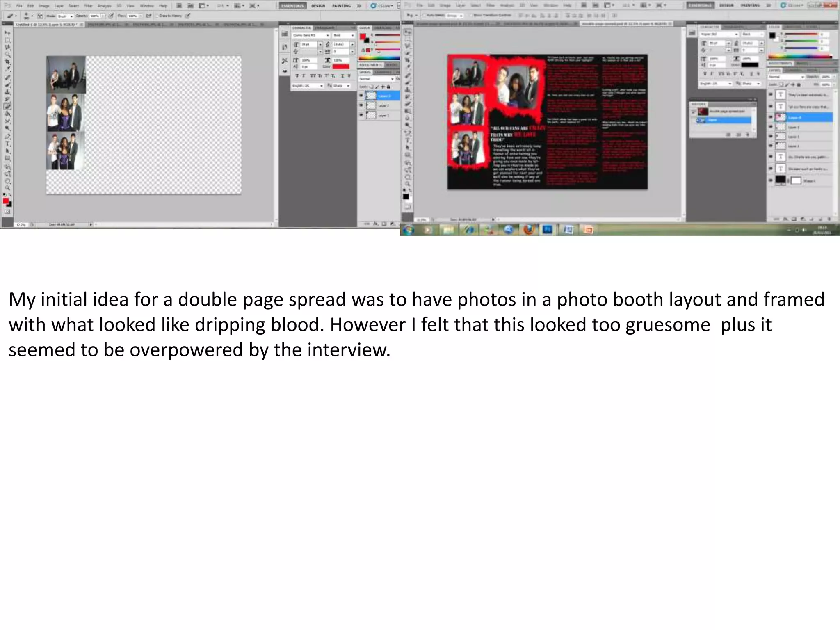Hide the Shape 1 layer via eye icon
Image resolution: width=840 pixels, height=630 pixels.
770,180
